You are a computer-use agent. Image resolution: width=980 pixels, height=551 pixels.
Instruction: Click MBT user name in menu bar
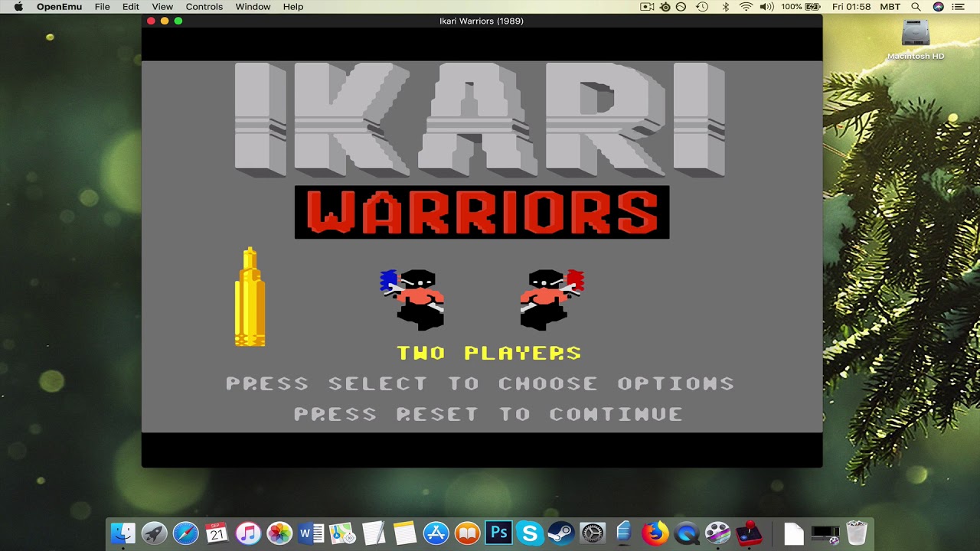[x=890, y=7]
